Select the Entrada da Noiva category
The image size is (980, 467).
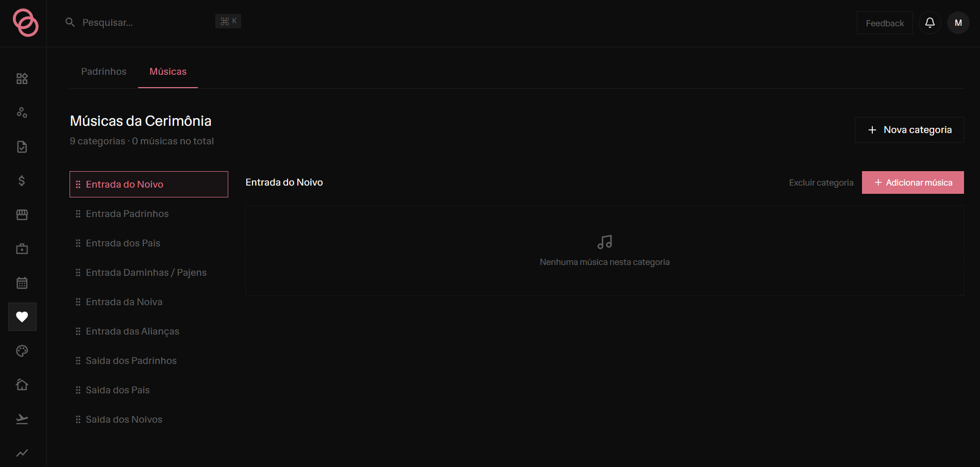(x=149, y=302)
